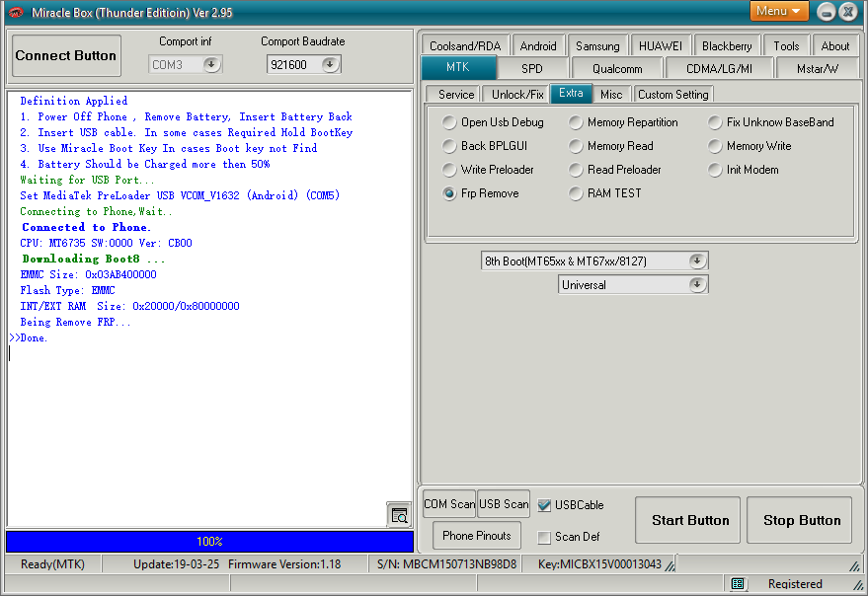
Task: Enable the Scan Def checkbox
Action: click(544, 537)
